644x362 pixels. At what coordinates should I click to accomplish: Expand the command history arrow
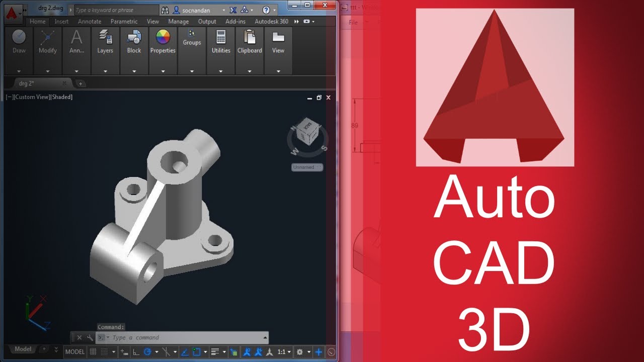265,338
